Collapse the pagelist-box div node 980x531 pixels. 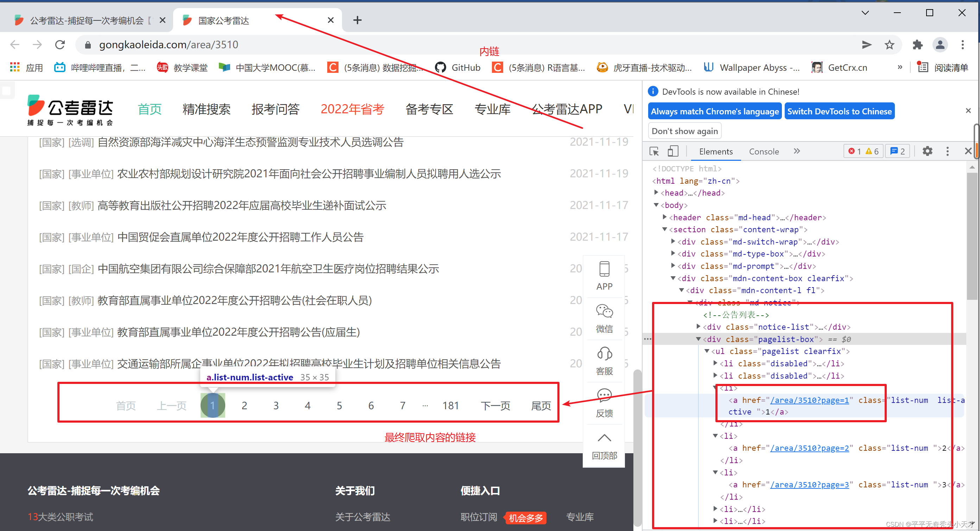[698, 339]
